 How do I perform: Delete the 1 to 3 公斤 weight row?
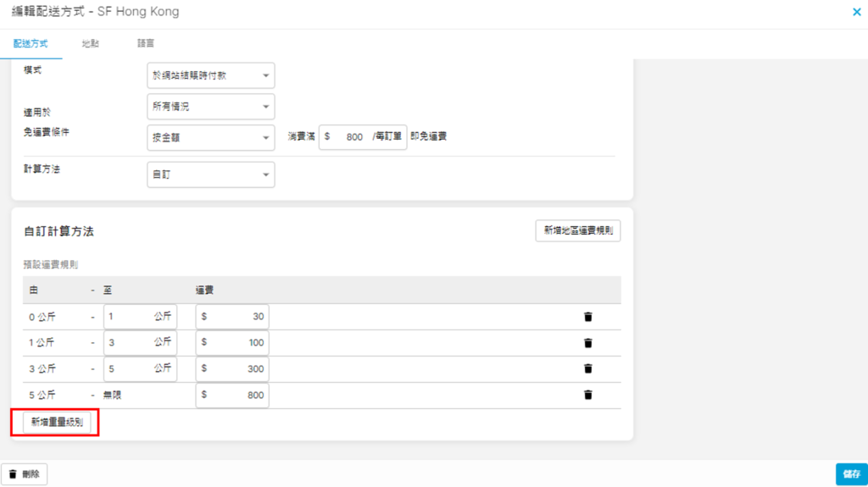pyautogui.click(x=587, y=343)
